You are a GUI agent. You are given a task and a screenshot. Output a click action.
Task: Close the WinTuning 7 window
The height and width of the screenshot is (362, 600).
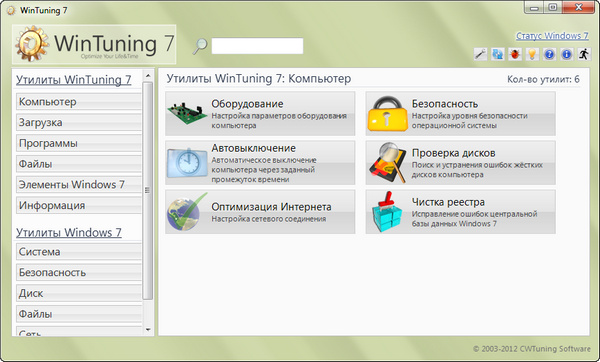(579, 8)
